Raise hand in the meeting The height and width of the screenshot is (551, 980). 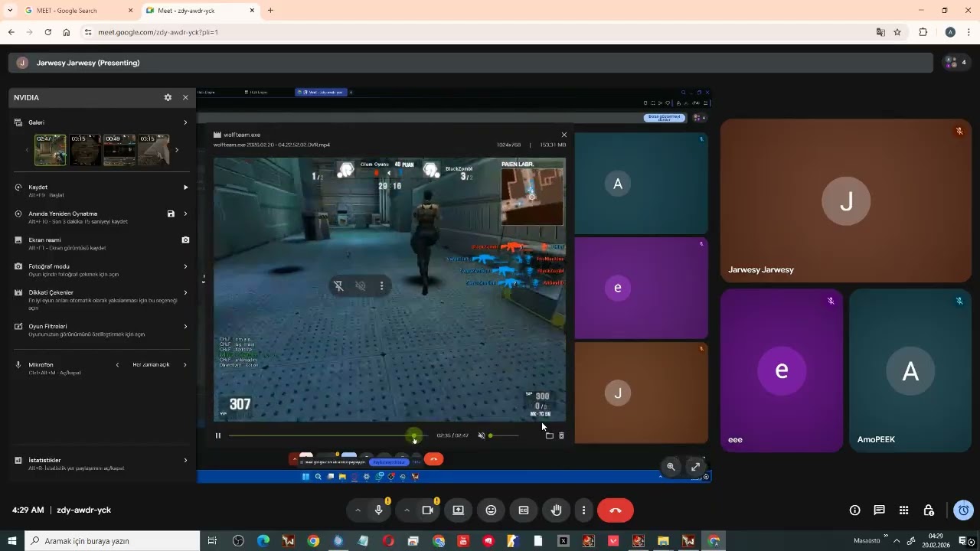pos(557,510)
